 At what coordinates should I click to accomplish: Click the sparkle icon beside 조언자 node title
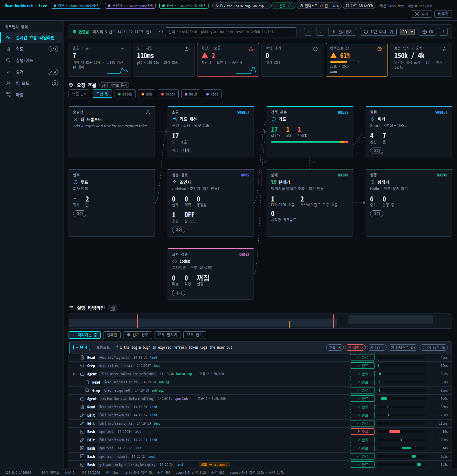(175, 182)
